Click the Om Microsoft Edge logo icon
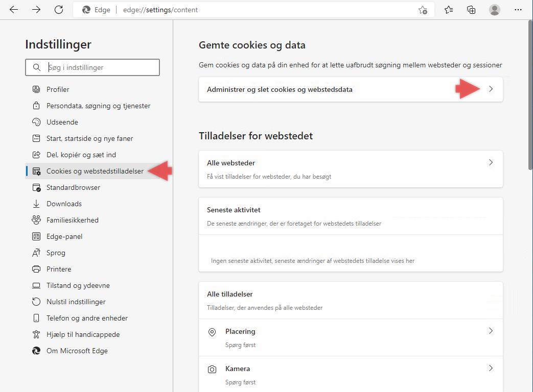Screen dimensions: 533x392 click(x=36, y=351)
